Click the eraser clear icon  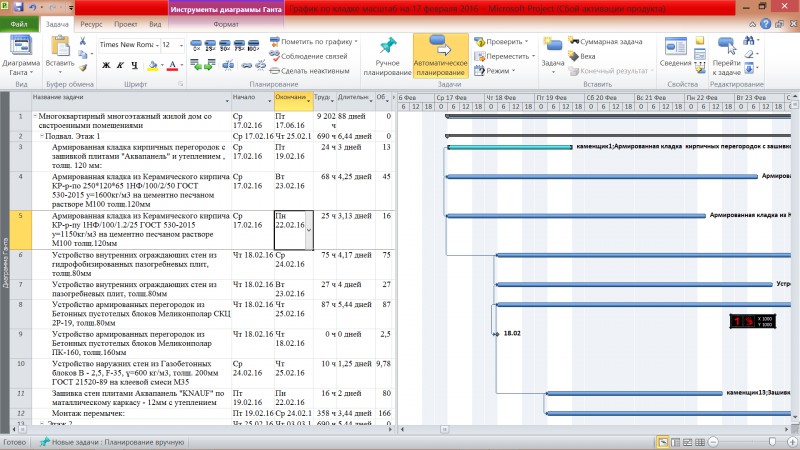click(750, 54)
